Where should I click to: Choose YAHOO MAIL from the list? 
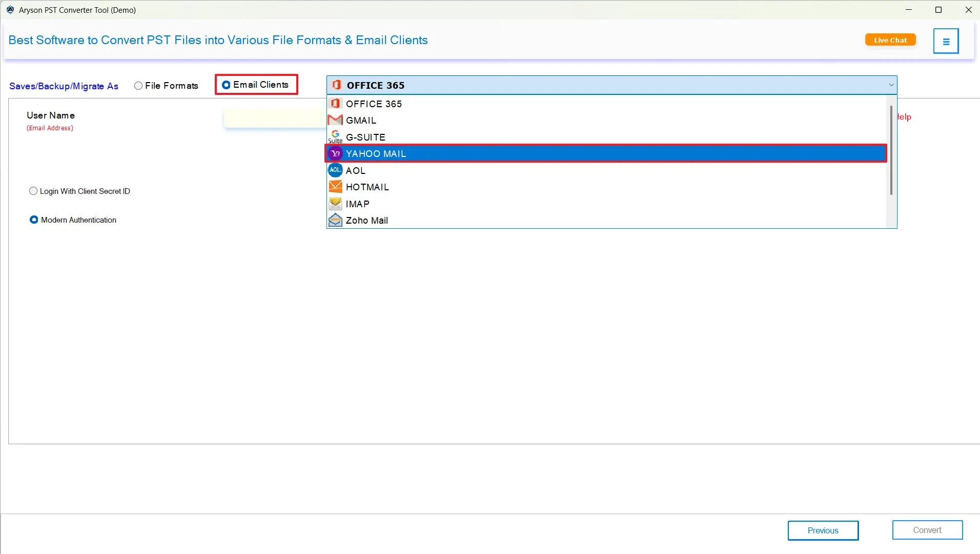pos(607,153)
